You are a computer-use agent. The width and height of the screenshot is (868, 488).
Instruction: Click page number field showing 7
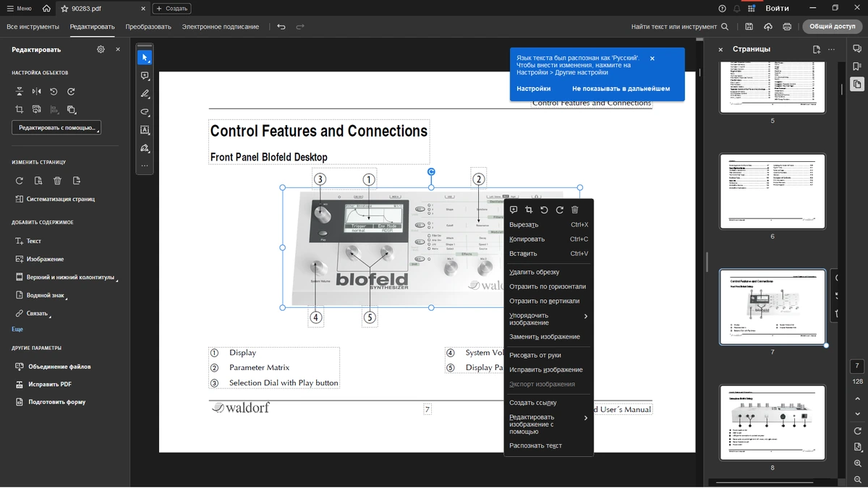[857, 366]
